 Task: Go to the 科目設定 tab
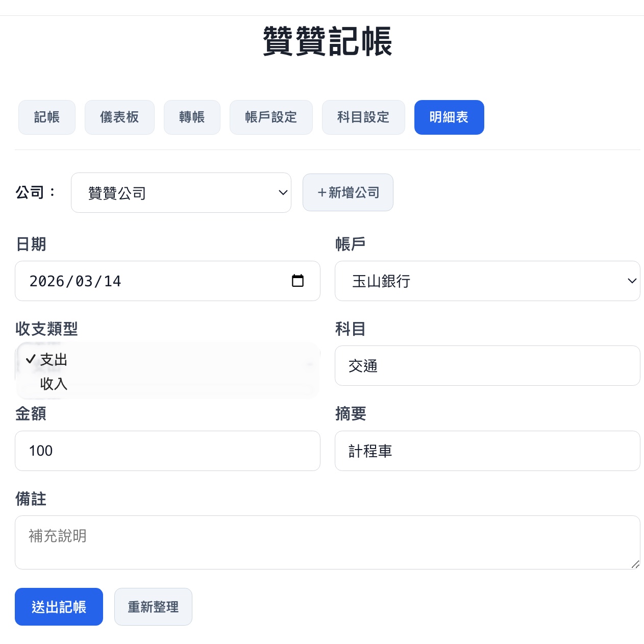[x=363, y=117]
